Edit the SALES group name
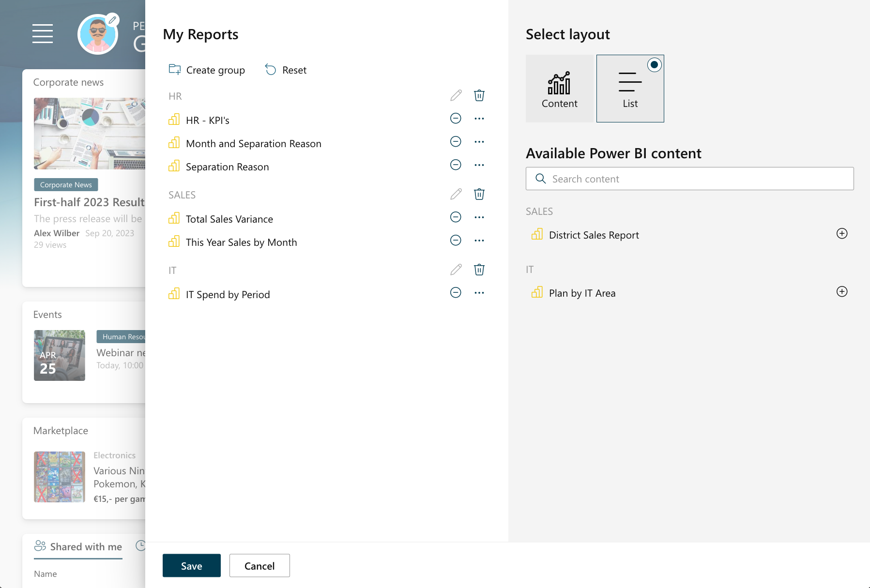Screen dimensions: 870x588 coord(456,194)
